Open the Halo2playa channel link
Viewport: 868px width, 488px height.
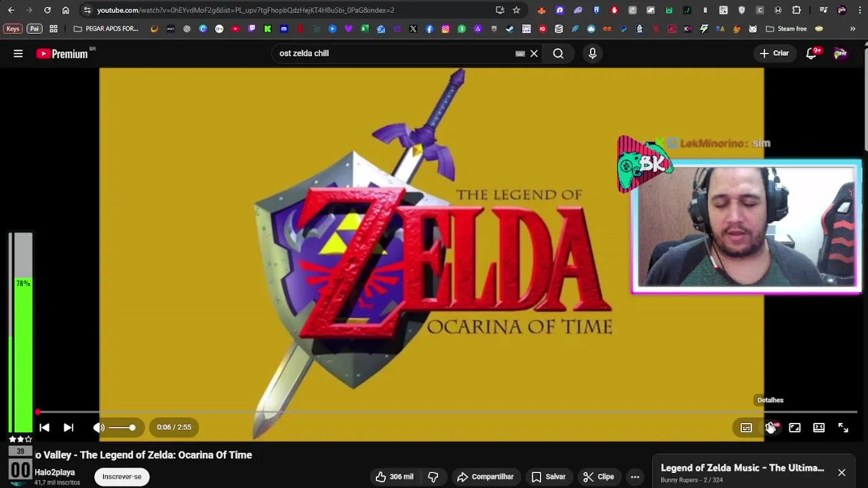(x=54, y=472)
